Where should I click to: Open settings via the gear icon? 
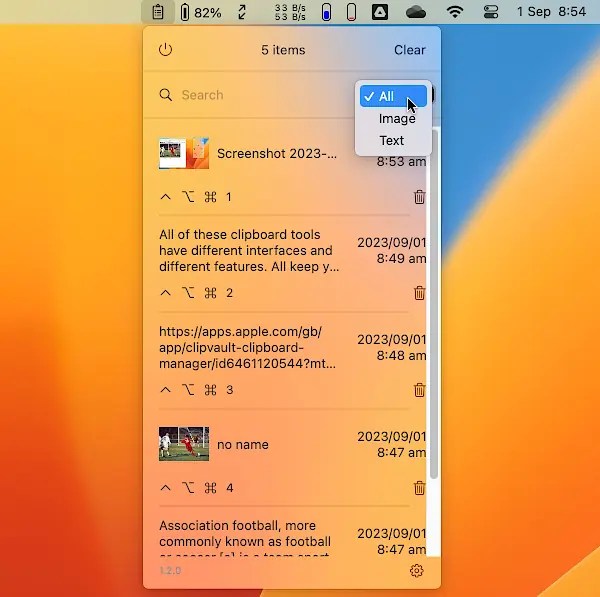[x=417, y=571]
